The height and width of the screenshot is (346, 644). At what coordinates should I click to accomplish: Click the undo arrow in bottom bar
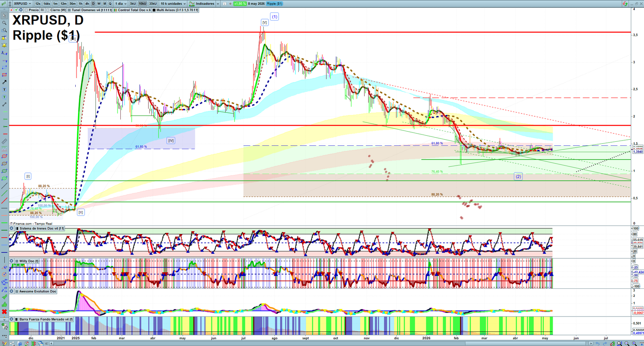click(597, 343)
